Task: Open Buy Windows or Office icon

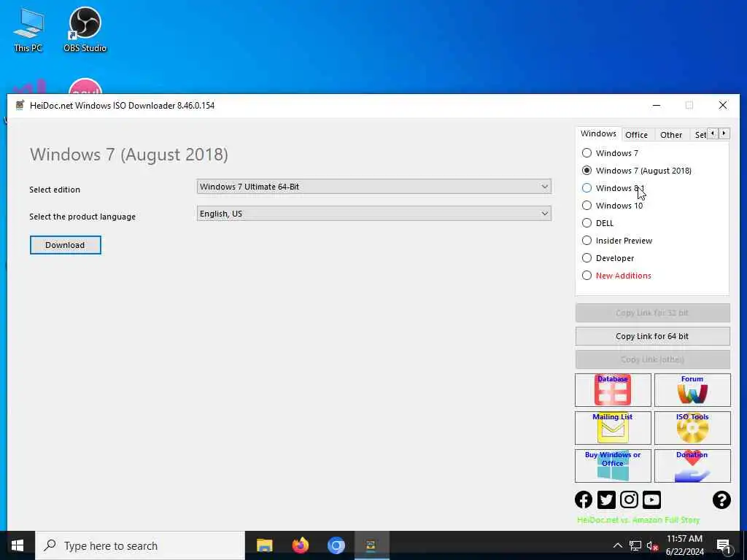Action: [x=613, y=466]
